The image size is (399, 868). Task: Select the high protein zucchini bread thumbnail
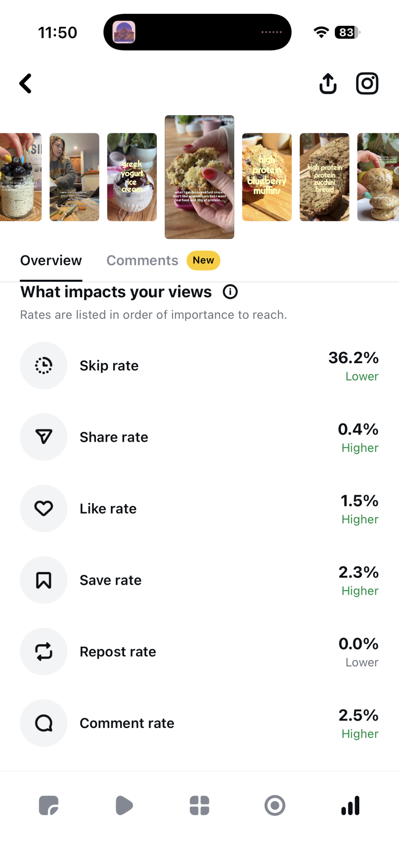coord(324,177)
